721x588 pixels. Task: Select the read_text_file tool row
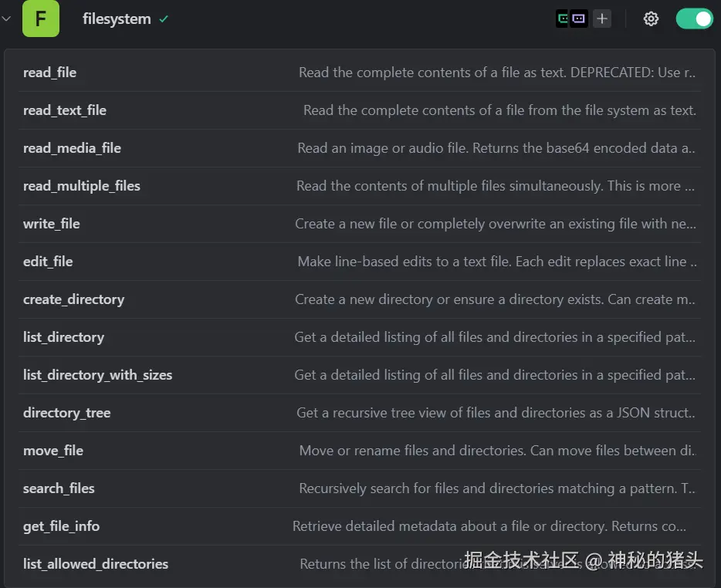tap(65, 110)
